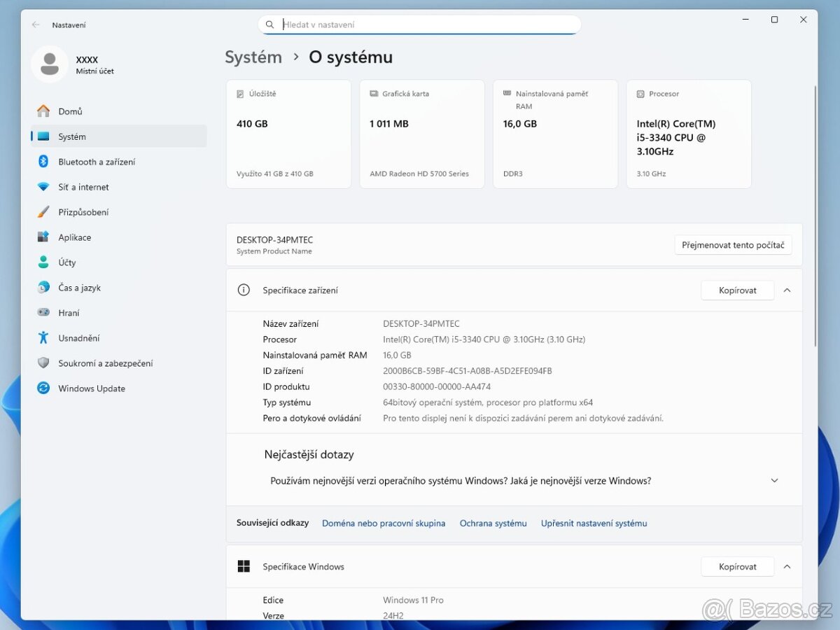840x630 pixels.
Task: Click Přejmenovat tento počítač button
Action: click(733, 244)
